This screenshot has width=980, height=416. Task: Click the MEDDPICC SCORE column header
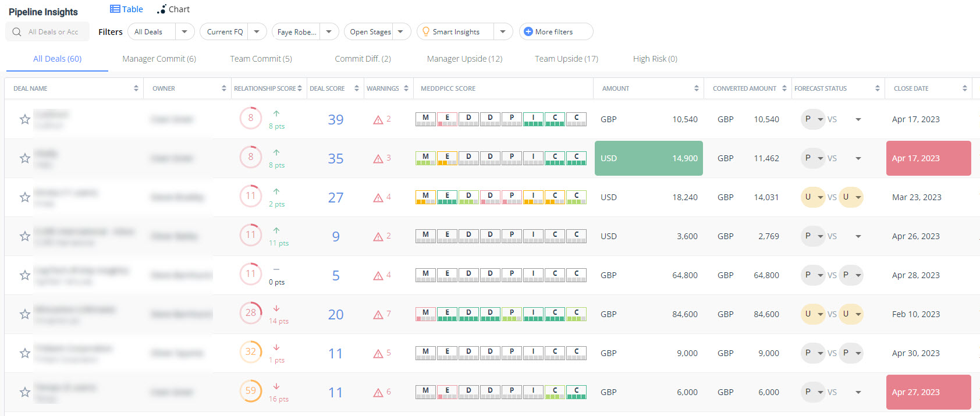pos(448,88)
